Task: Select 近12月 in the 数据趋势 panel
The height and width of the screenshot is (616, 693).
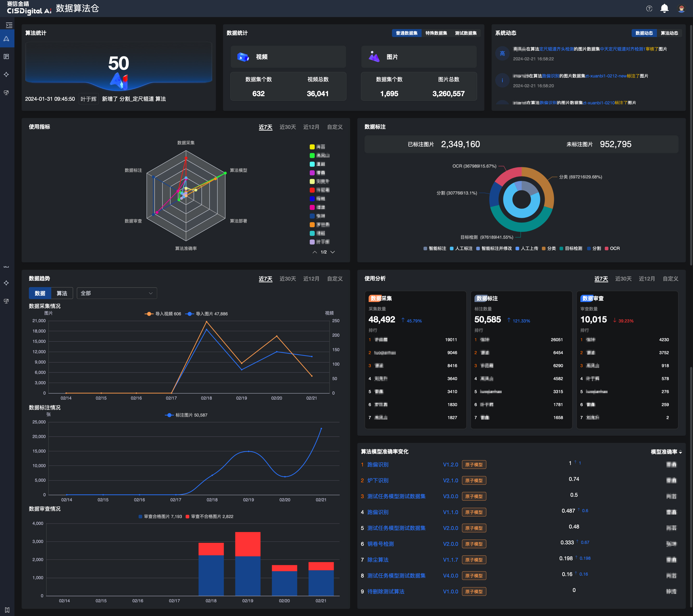Action: coord(311,278)
